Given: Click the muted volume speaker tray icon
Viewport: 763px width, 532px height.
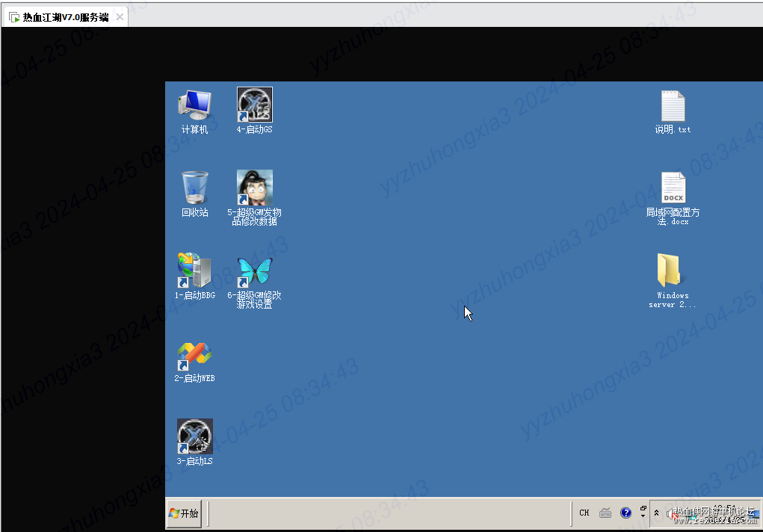Looking at the screenshot, I should [672, 514].
